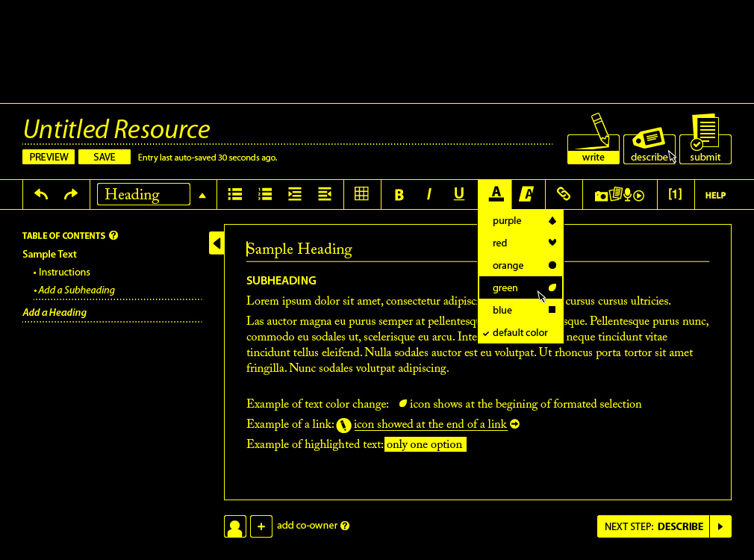The height and width of the screenshot is (560, 754).
Task: Pick the green text color option
Action: point(520,288)
